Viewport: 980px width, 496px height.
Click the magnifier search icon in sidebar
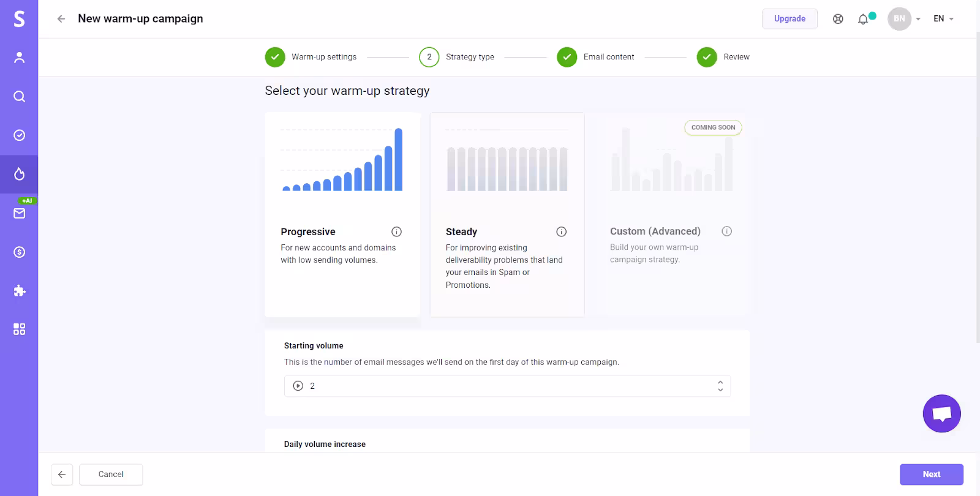[19, 97]
